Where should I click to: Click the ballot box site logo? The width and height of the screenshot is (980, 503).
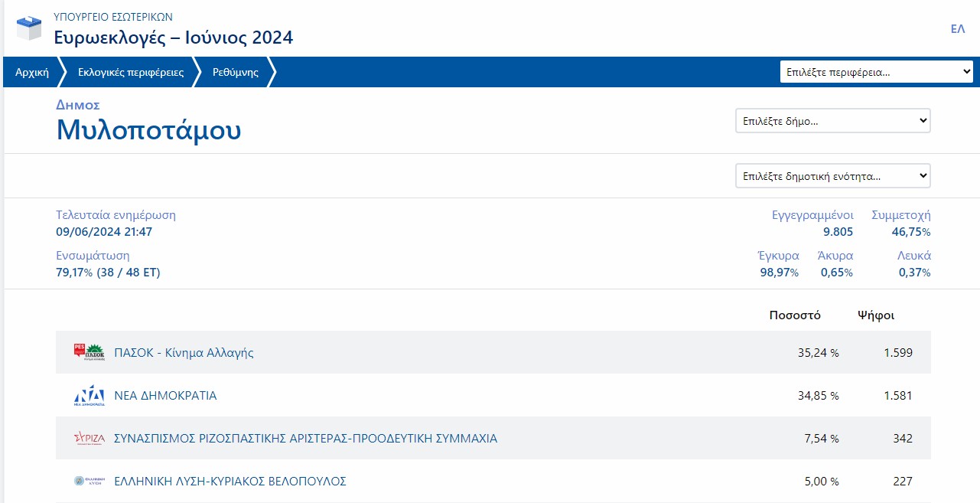coord(29,28)
